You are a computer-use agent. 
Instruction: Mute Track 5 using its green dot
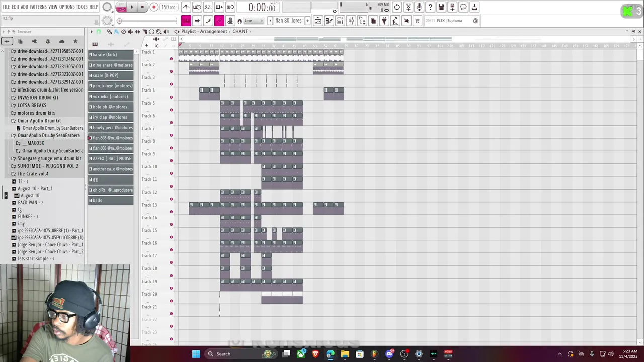pyautogui.click(x=171, y=110)
